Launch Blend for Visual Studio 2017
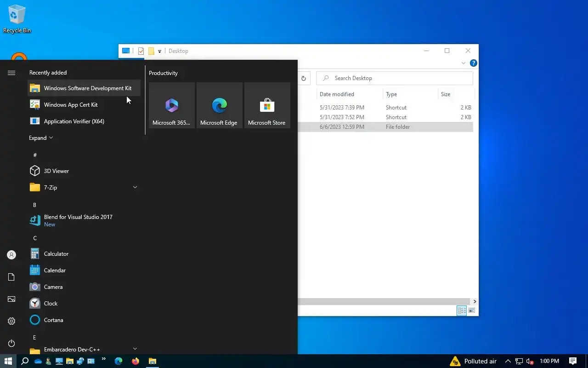This screenshot has width=588, height=368. coord(84,221)
